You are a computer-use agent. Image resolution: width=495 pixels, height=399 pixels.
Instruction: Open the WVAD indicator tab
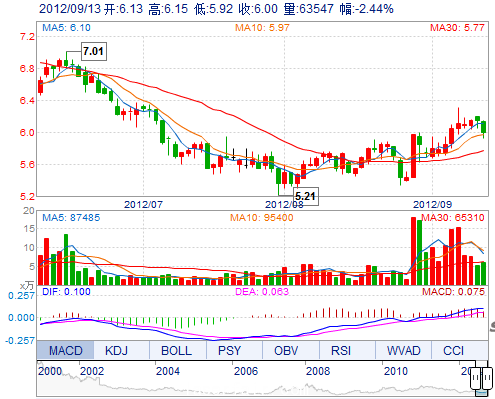(x=403, y=350)
